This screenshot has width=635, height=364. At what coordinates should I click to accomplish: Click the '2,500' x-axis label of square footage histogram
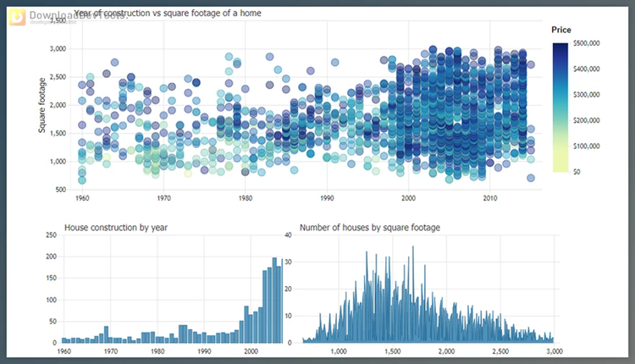[x=500, y=351]
